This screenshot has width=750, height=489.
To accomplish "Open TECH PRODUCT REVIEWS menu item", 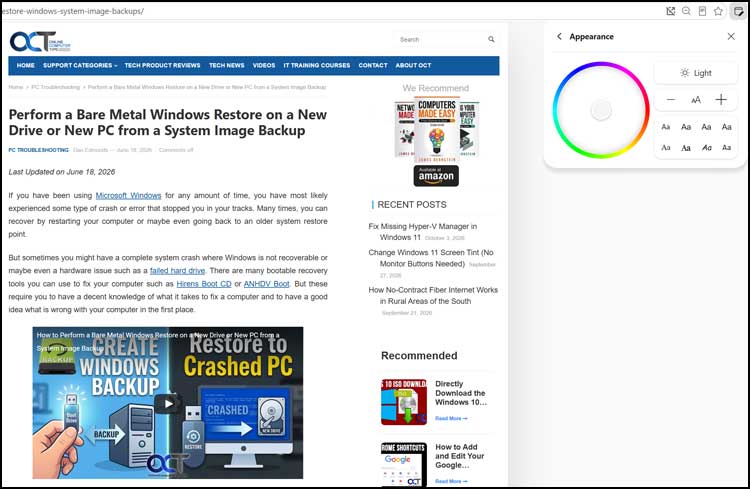I will pyautogui.click(x=162, y=65).
